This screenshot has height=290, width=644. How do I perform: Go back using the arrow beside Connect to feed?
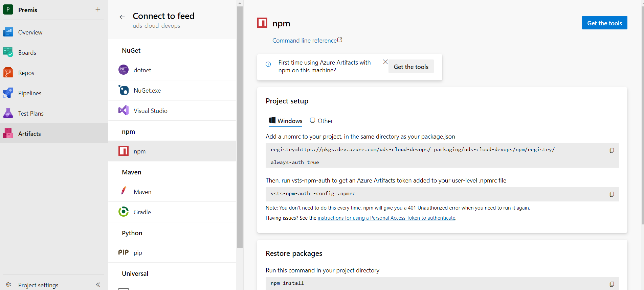(x=122, y=17)
